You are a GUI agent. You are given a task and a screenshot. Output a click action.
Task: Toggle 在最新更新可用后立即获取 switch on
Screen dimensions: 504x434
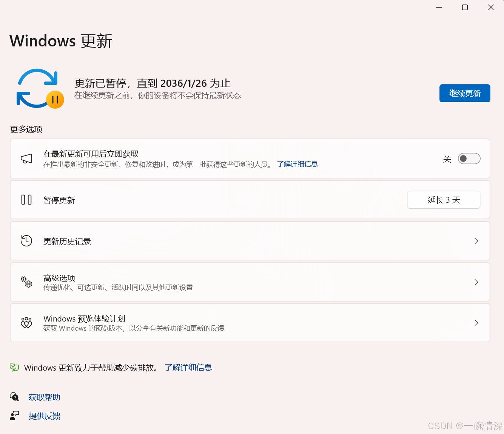point(469,159)
